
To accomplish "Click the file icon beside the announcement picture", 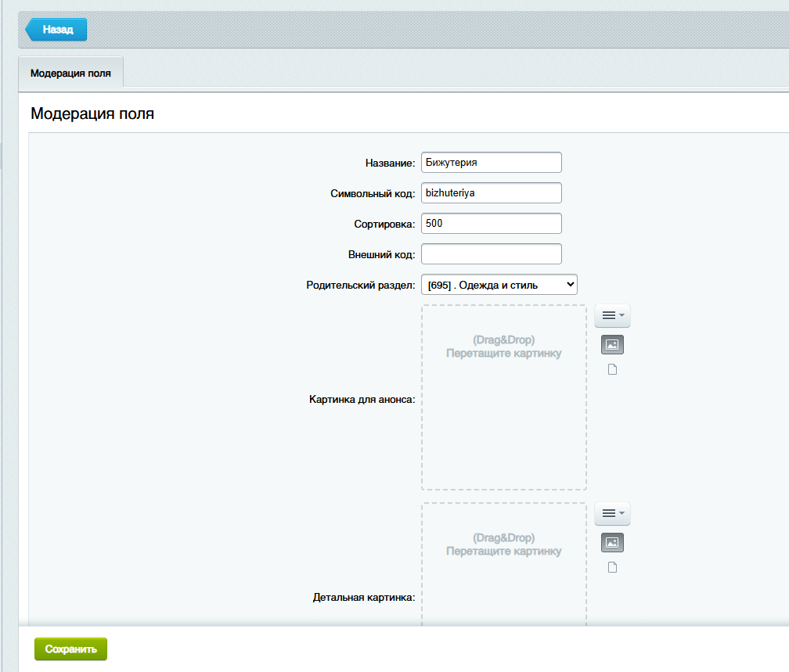I will tap(612, 369).
